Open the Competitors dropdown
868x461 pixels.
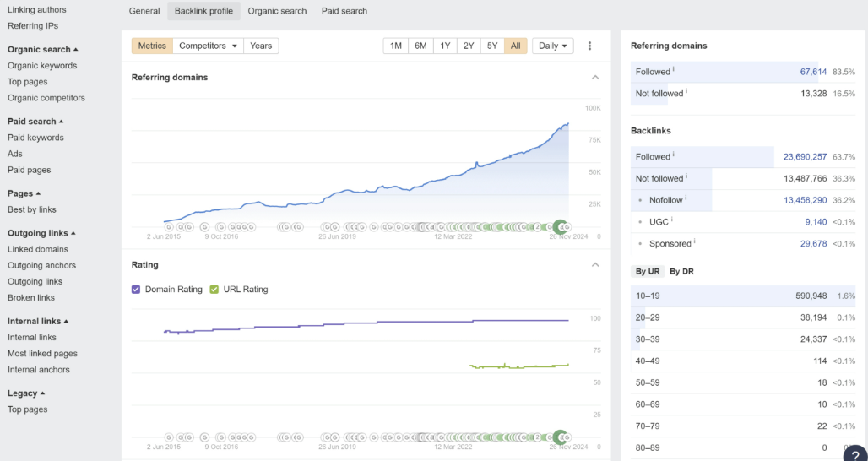(x=209, y=46)
